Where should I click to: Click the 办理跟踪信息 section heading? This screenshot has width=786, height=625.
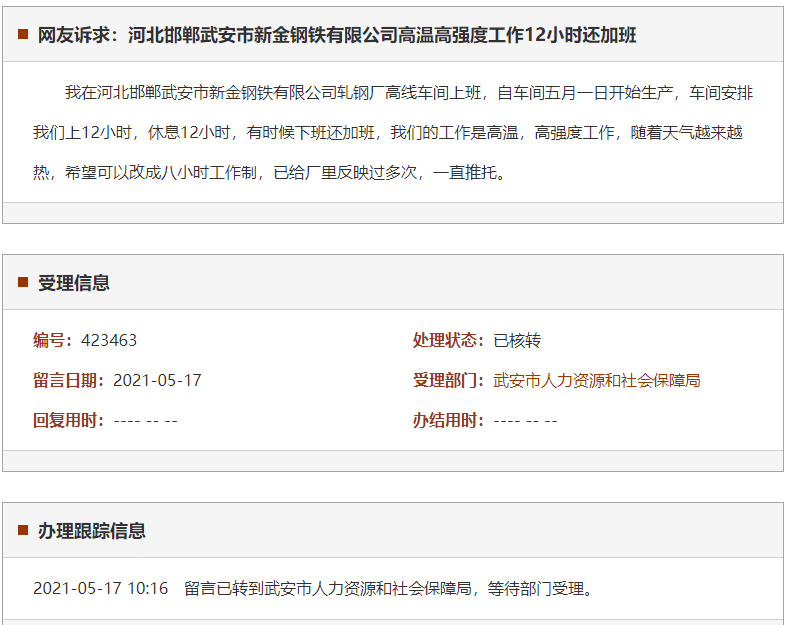92,531
